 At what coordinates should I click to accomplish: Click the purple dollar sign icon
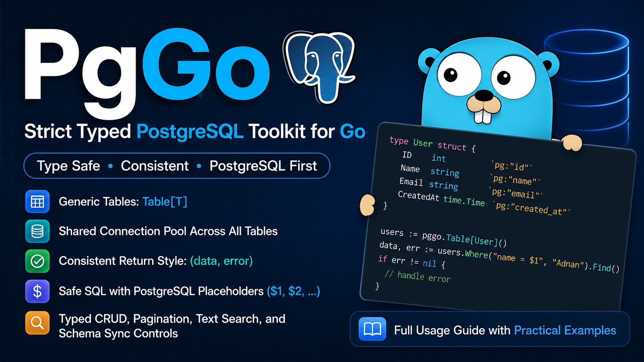pos(37,291)
